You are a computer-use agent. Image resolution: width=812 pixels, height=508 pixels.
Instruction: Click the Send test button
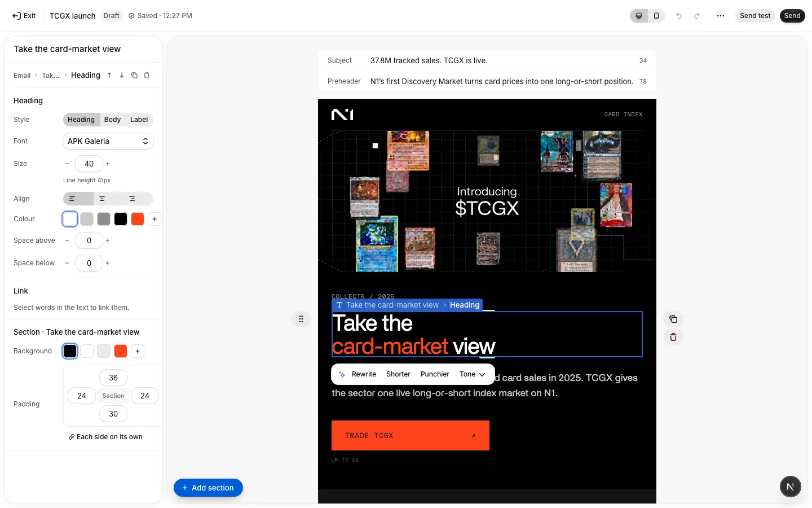click(x=755, y=16)
